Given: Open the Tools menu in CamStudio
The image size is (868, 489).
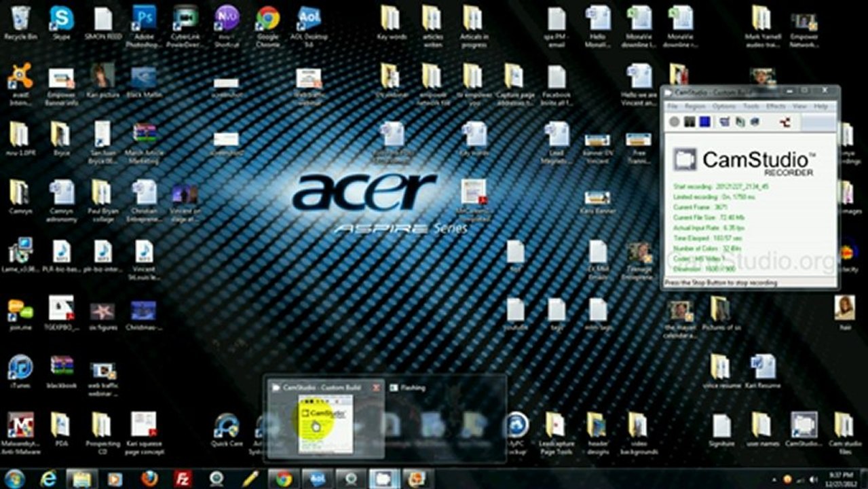Looking at the screenshot, I should (x=751, y=107).
